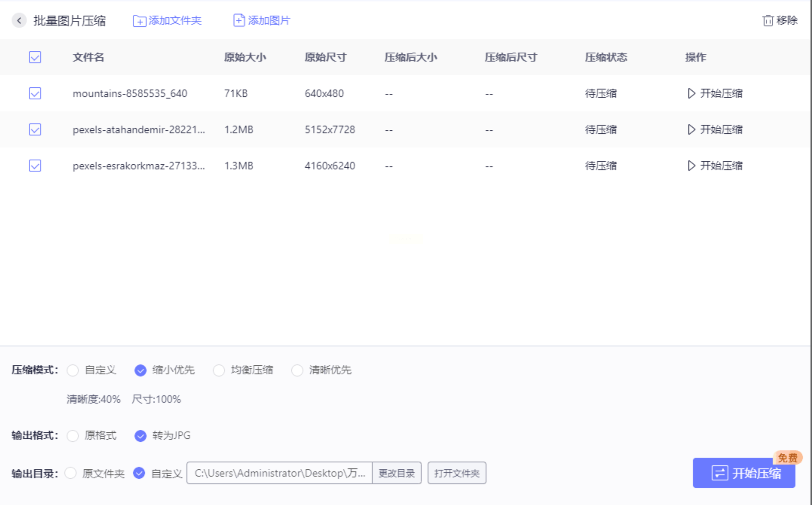Screen dimensions: 812x505
Task: Start compressing mountains-8585535_640 via play icon
Action: pyautogui.click(x=691, y=93)
